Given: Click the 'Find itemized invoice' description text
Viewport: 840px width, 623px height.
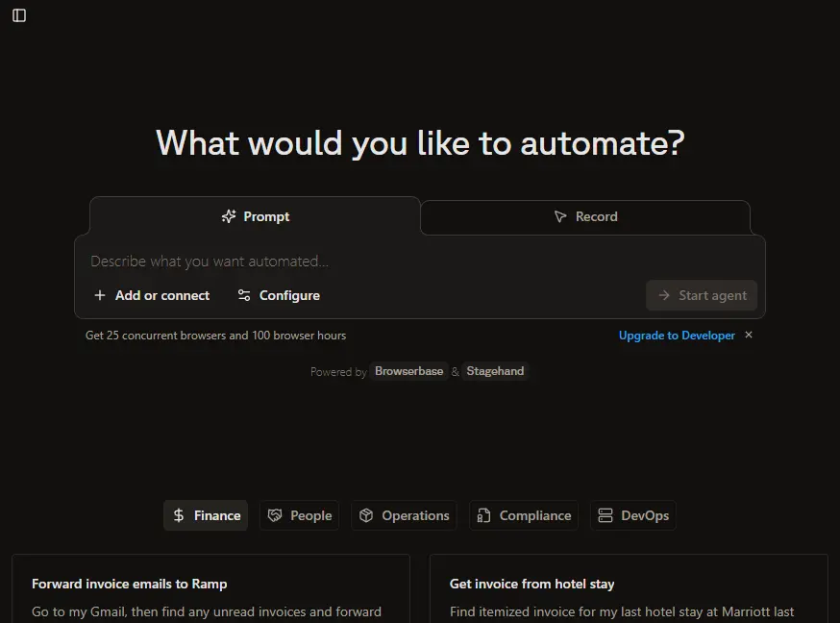Looking at the screenshot, I should coord(622,611).
